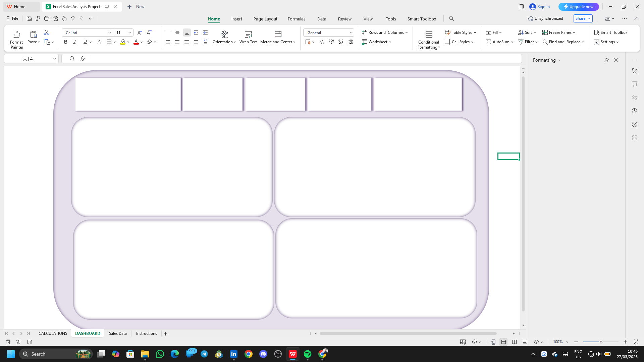Toggle bold formatting
The height and width of the screenshot is (362, 644).
(66, 42)
